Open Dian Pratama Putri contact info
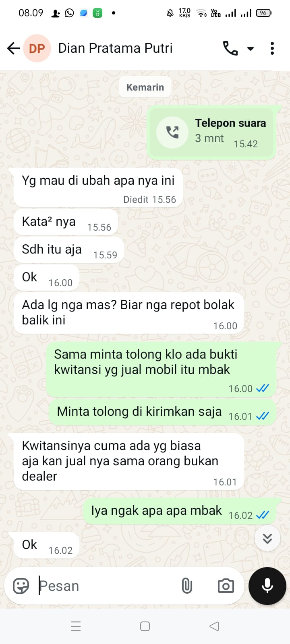The image size is (290, 644). pos(115,48)
